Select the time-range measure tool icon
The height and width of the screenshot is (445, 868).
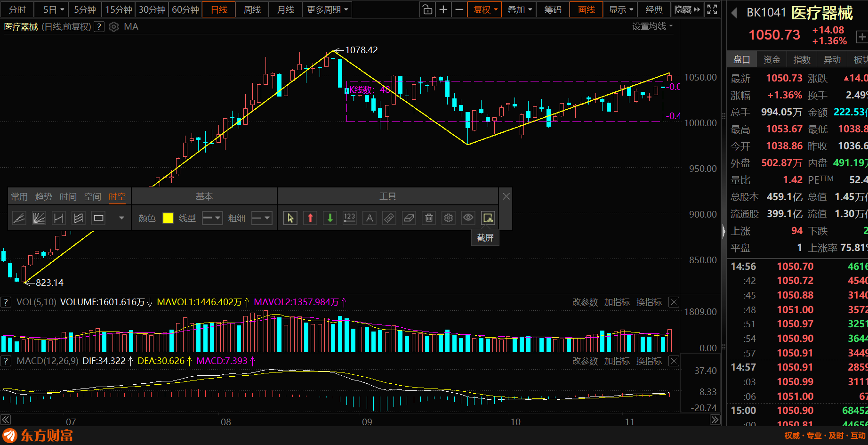(58, 218)
